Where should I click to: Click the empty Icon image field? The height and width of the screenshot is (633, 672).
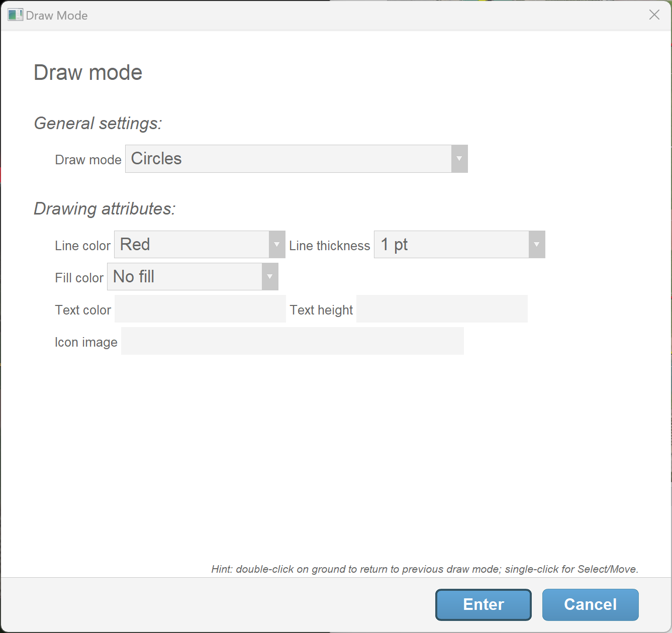coord(292,341)
